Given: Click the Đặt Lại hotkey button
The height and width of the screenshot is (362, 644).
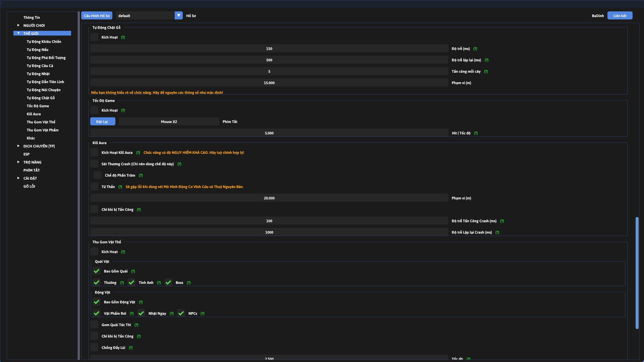Looking at the screenshot, I should [102, 122].
